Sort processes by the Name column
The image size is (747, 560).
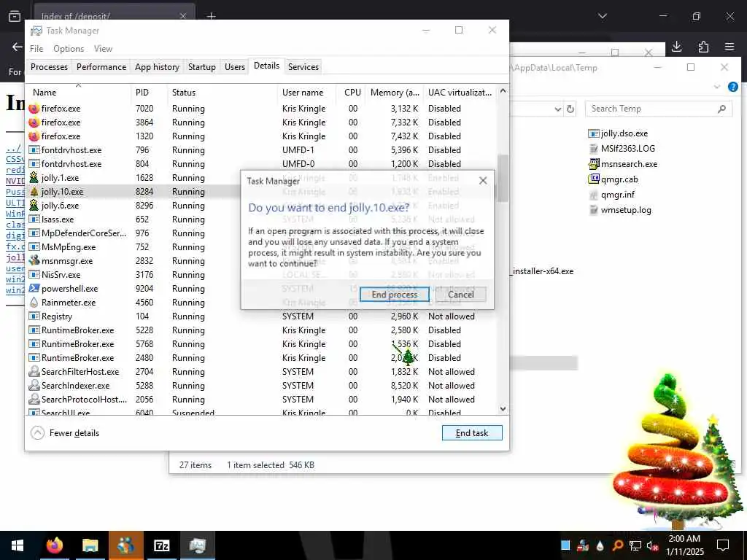[x=78, y=93]
